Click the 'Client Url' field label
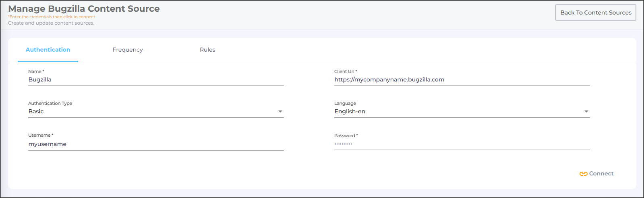644x198 pixels. click(345, 71)
